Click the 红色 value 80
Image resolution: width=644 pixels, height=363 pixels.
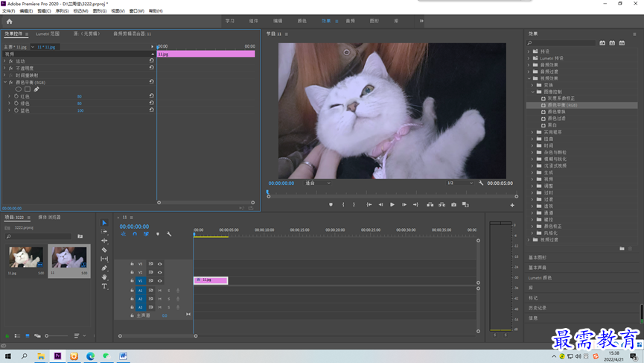(79, 97)
